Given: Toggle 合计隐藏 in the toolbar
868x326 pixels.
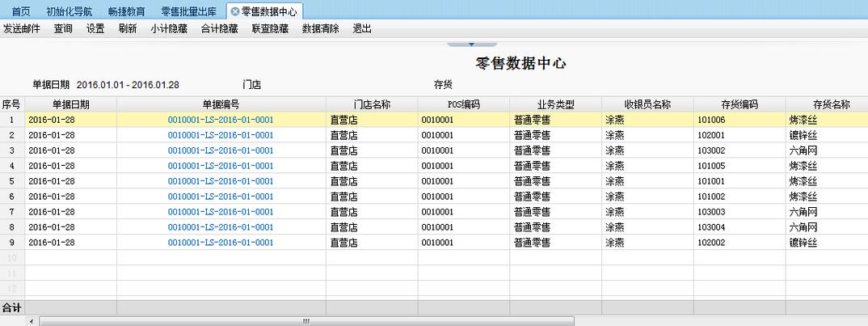Looking at the screenshot, I should (x=219, y=29).
